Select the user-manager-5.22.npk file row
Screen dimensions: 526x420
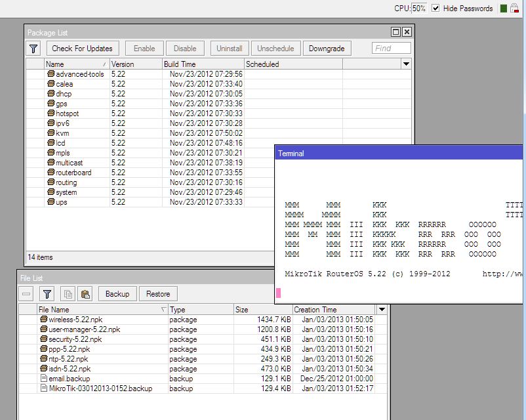(203, 329)
